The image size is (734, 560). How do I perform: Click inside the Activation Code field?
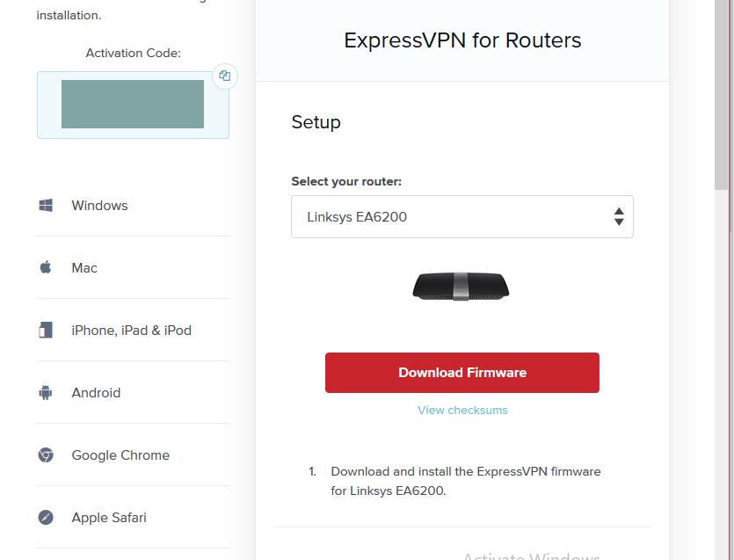click(x=132, y=103)
